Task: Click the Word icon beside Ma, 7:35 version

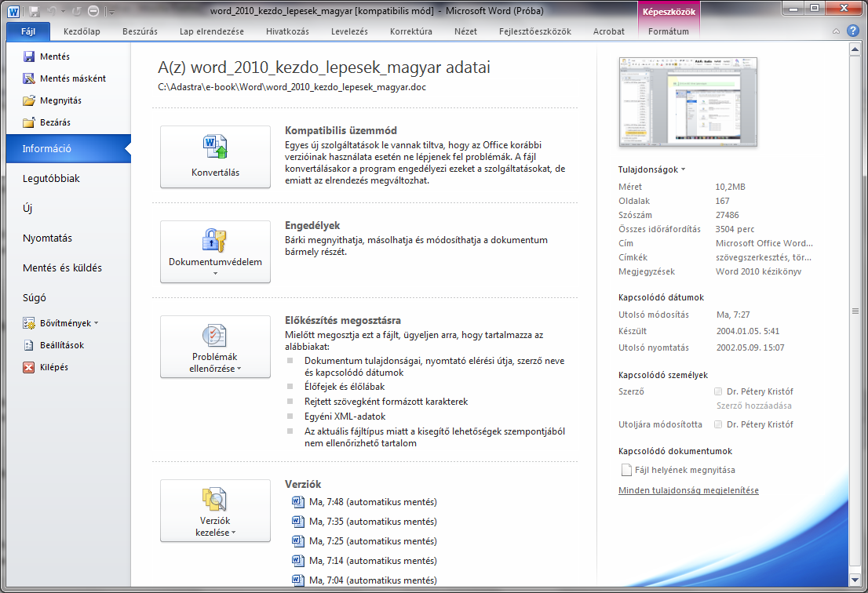Action: (297, 521)
